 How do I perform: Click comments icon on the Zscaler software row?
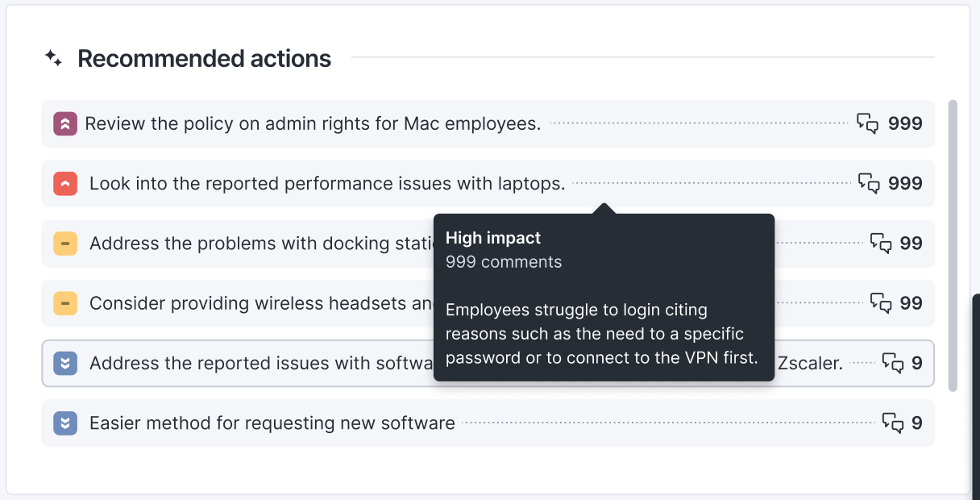[x=893, y=363]
